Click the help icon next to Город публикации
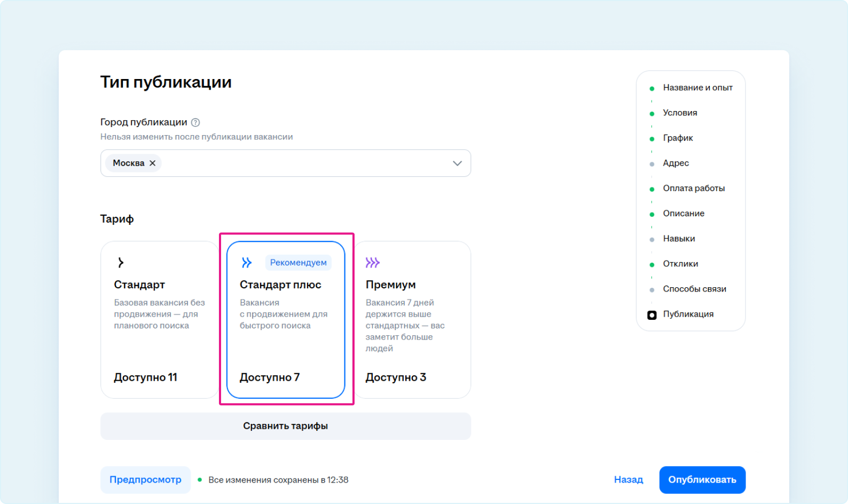The image size is (848, 504). click(x=195, y=122)
